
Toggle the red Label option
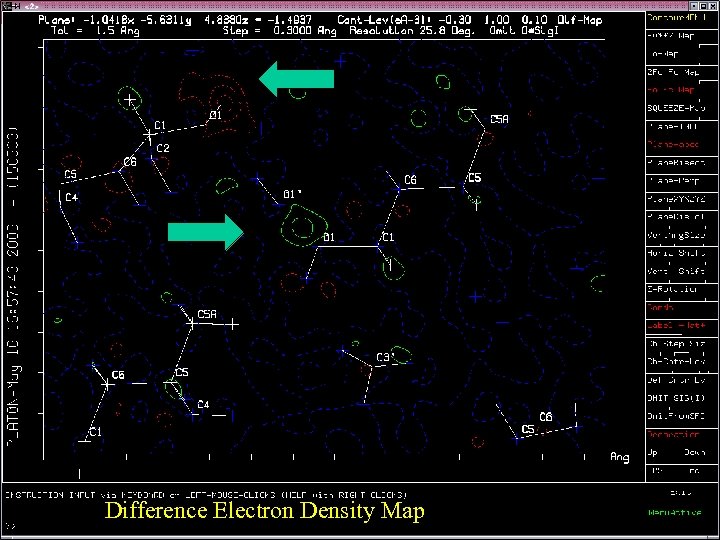coord(676,326)
